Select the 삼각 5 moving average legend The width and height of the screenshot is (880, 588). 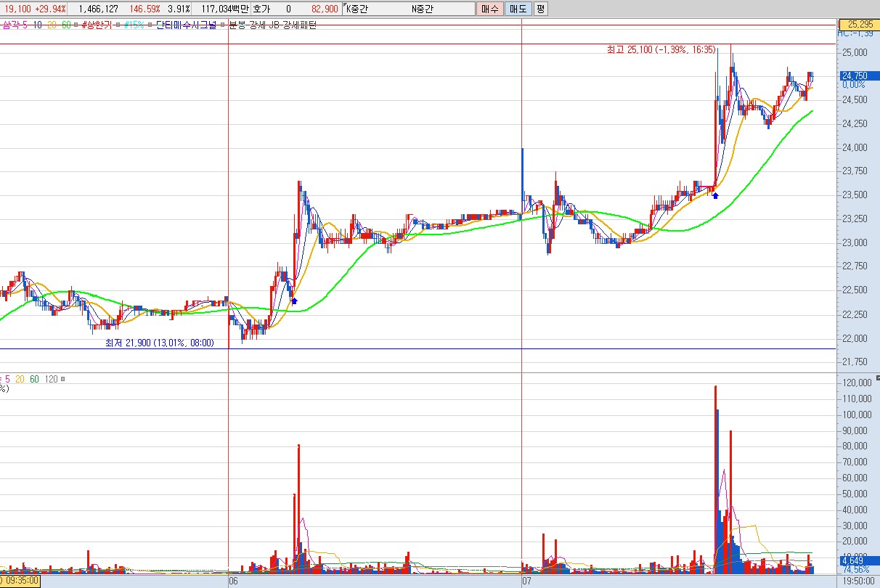pyautogui.click(x=15, y=25)
